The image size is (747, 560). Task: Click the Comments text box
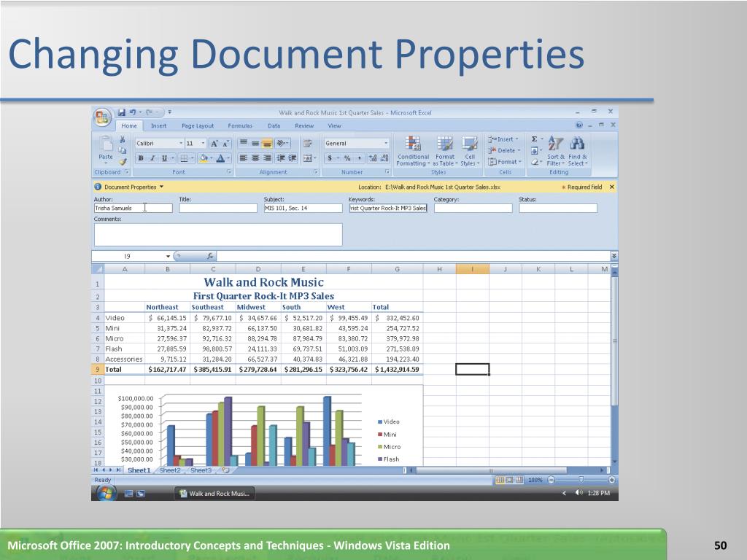[218, 235]
